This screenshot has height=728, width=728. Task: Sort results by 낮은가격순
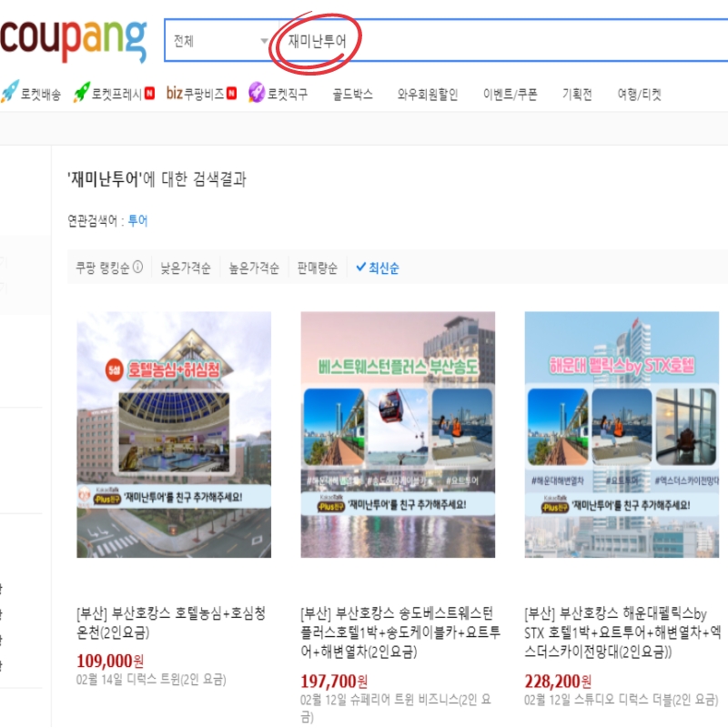[186, 268]
